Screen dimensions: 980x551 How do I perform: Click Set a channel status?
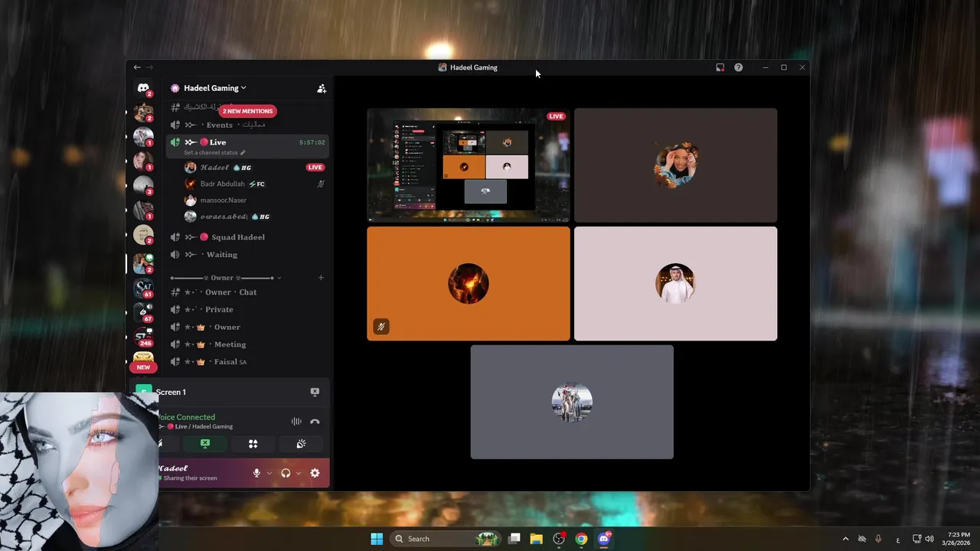[x=214, y=152]
